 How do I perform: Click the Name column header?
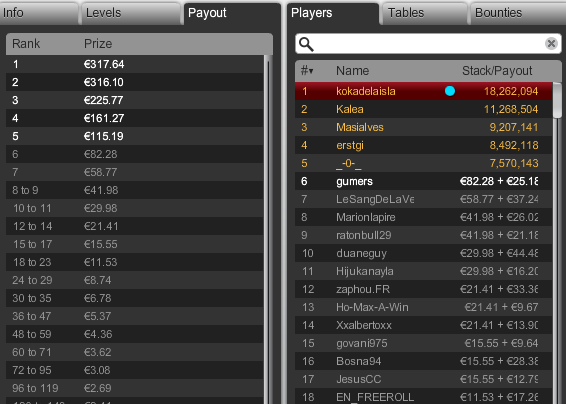[x=352, y=71]
